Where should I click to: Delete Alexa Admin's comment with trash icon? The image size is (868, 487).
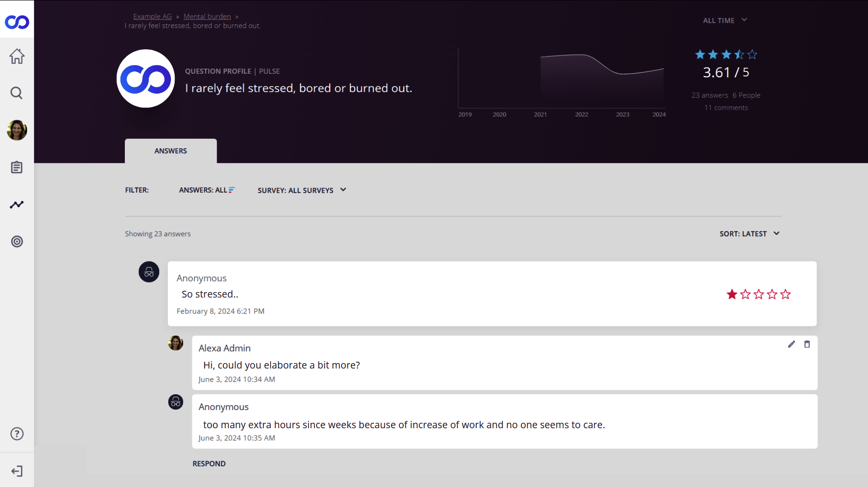click(807, 345)
